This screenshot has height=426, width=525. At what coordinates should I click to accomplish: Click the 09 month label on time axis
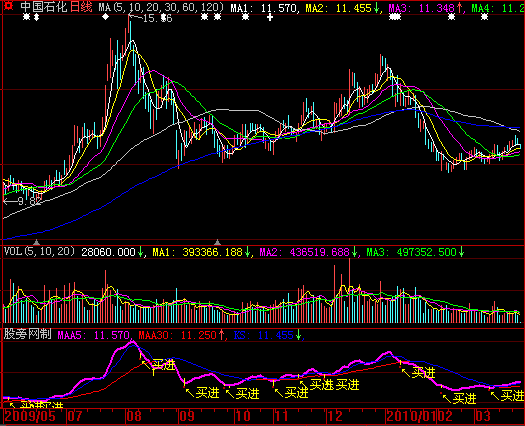187,416
